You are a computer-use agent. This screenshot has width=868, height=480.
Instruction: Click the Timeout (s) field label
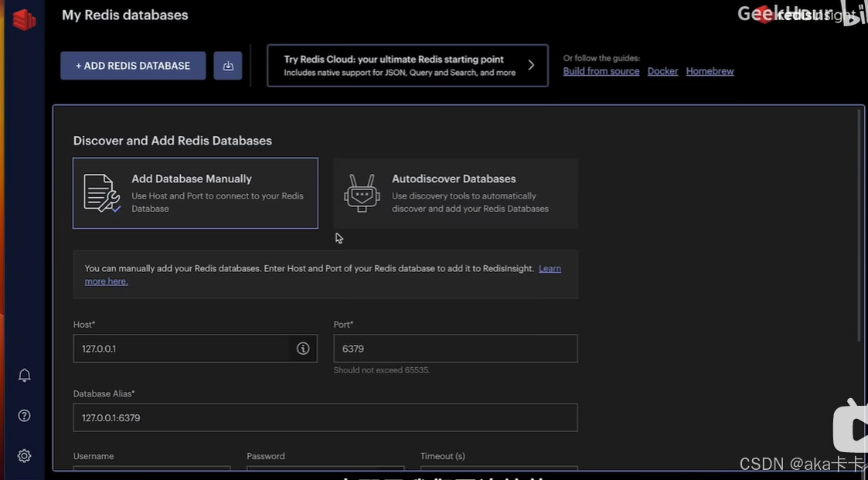click(x=442, y=456)
